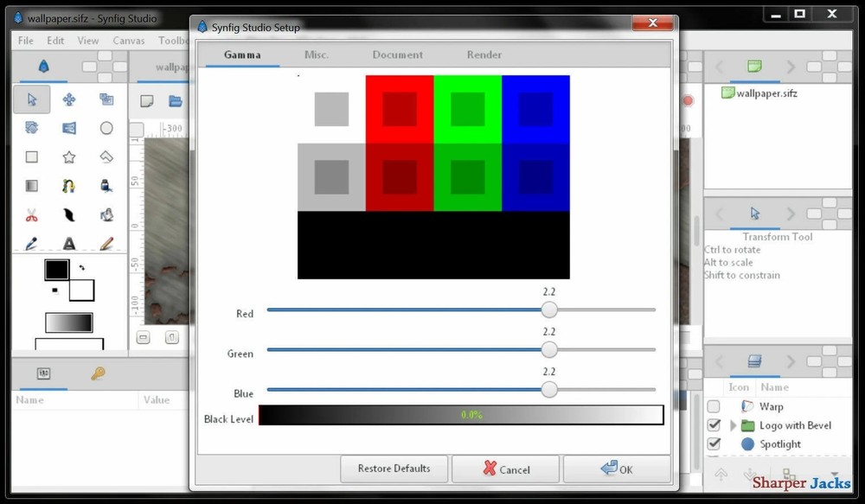Select the Fill bucket tool
The height and width of the screenshot is (504, 865).
coord(106,215)
